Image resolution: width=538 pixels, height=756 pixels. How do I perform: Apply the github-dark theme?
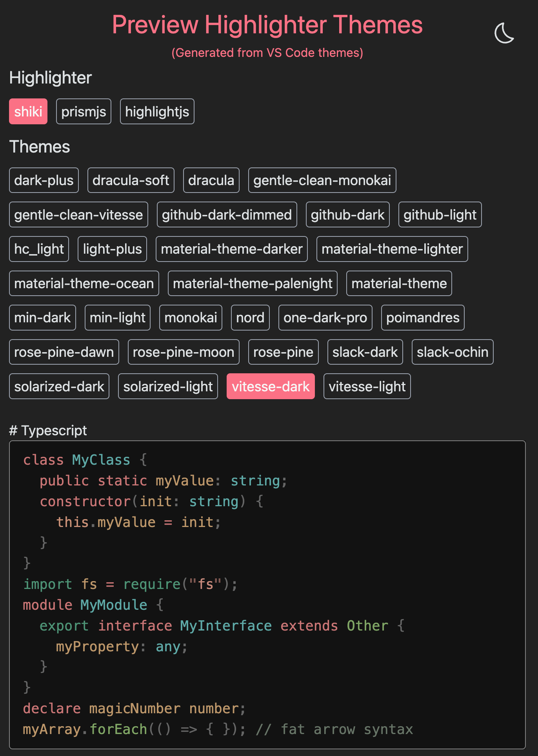point(348,214)
